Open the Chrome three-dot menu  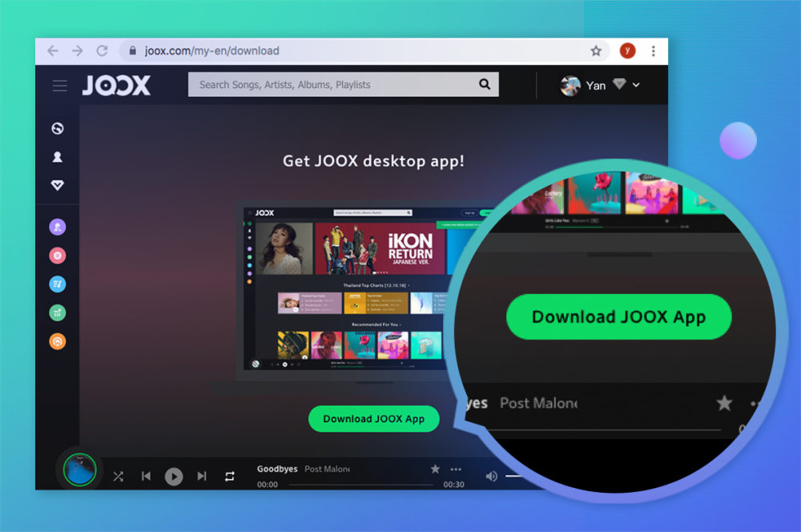pyautogui.click(x=654, y=50)
